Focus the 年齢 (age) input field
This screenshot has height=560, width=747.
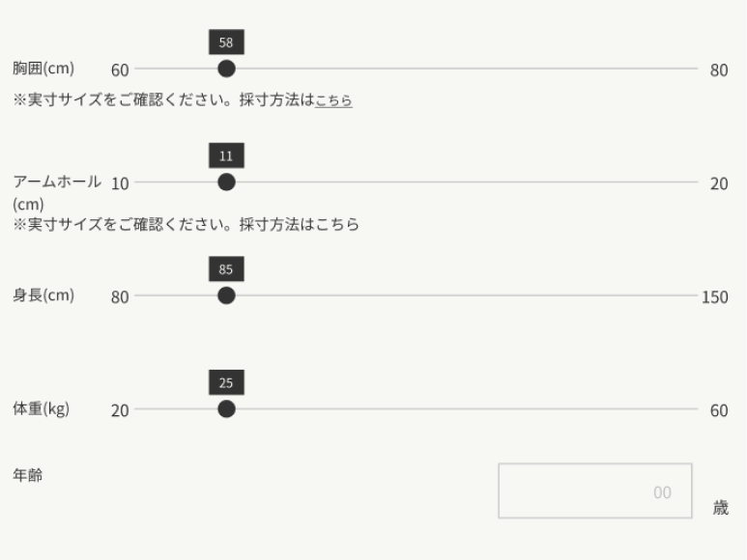point(594,490)
